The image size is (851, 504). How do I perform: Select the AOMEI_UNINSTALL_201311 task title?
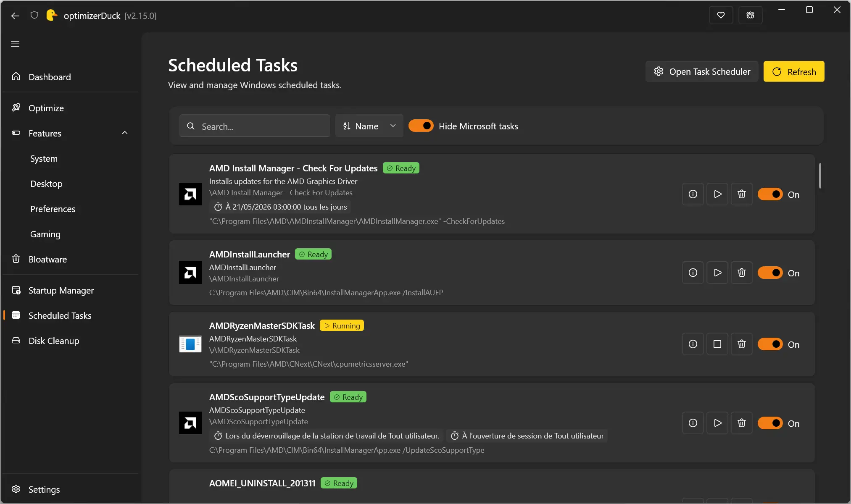(x=262, y=483)
